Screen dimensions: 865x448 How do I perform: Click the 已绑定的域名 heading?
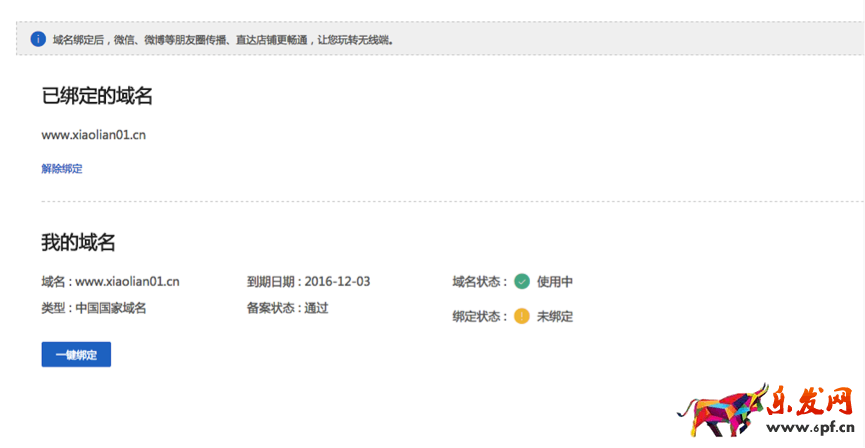[x=96, y=96]
